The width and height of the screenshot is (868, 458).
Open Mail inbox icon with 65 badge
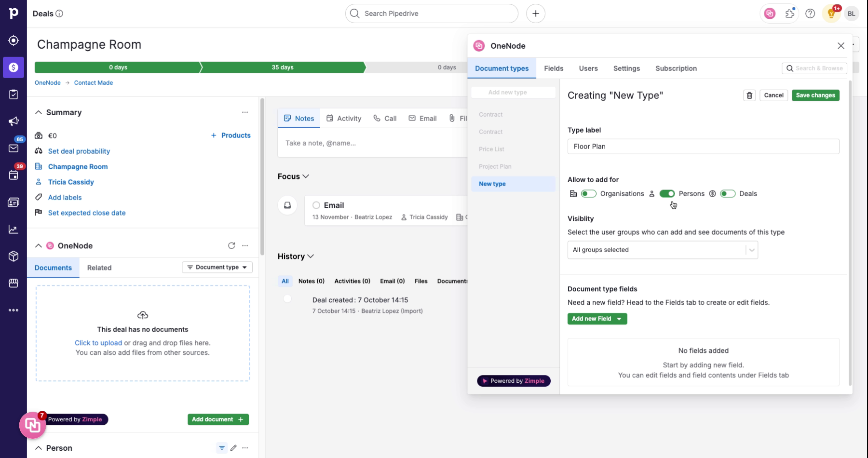pos(14,148)
